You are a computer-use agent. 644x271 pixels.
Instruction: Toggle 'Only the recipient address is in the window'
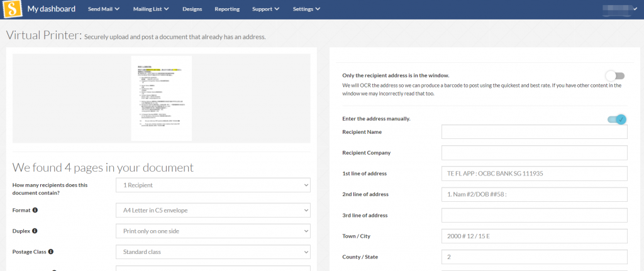click(615, 75)
